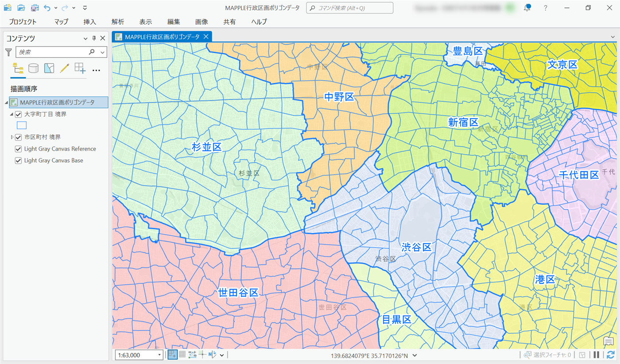Pause map drawing with the pause icon
Viewport: 620px width, 364px height.
597,355
